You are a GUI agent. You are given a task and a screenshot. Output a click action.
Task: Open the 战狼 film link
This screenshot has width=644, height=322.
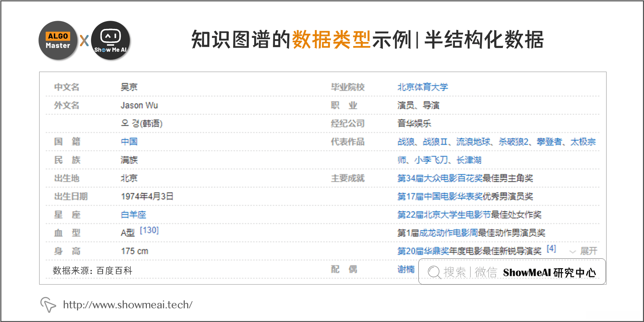pos(406,142)
